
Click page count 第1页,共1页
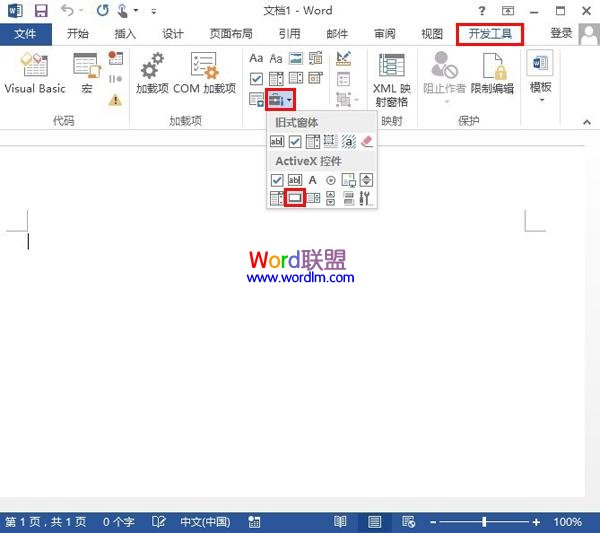46,522
